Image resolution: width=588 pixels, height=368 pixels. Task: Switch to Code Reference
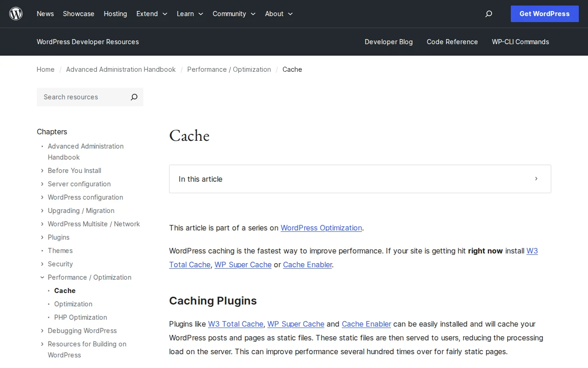point(452,42)
